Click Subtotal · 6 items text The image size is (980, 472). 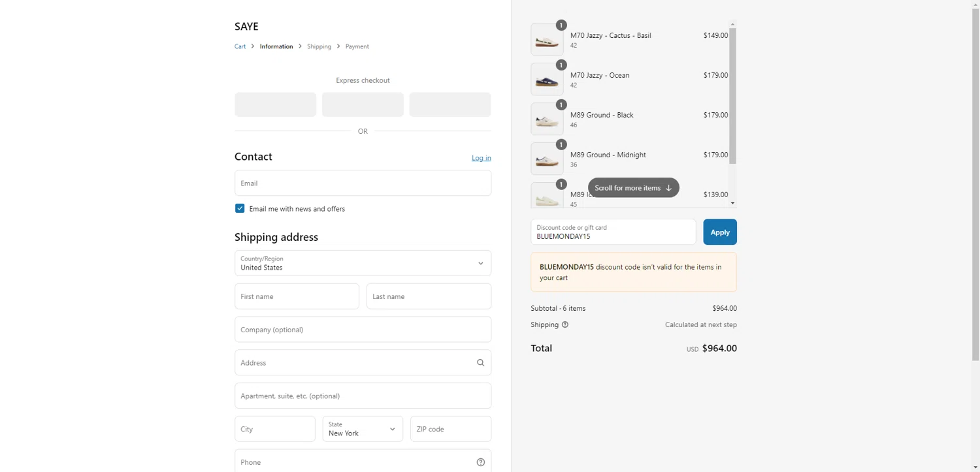[x=558, y=308]
